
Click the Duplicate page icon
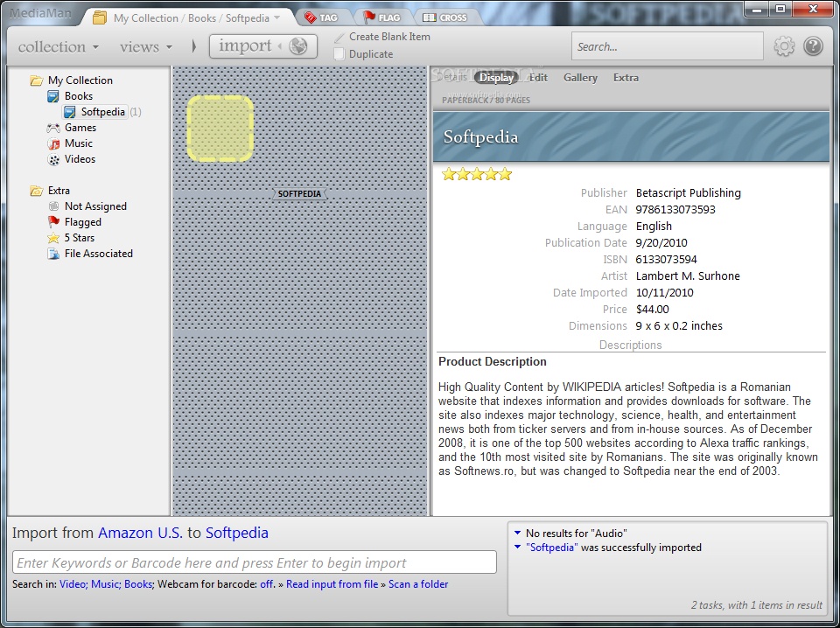point(339,54)
